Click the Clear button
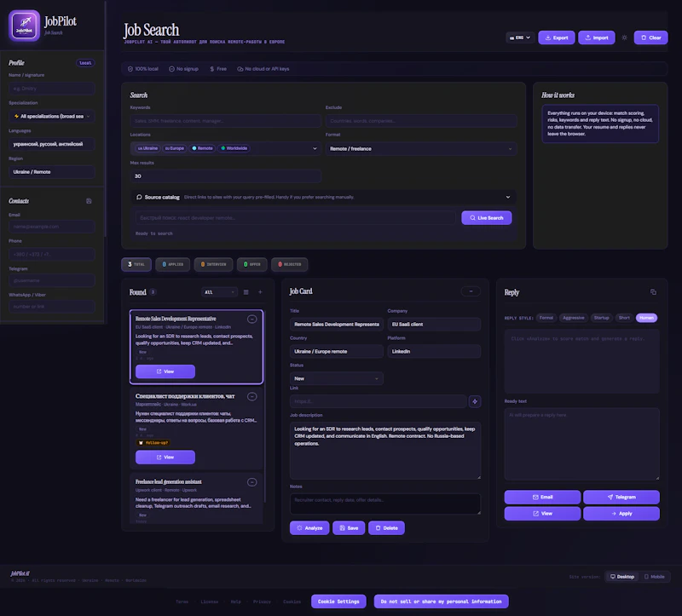The height and width of the screenshot is (616, 682). coord(650,37)
